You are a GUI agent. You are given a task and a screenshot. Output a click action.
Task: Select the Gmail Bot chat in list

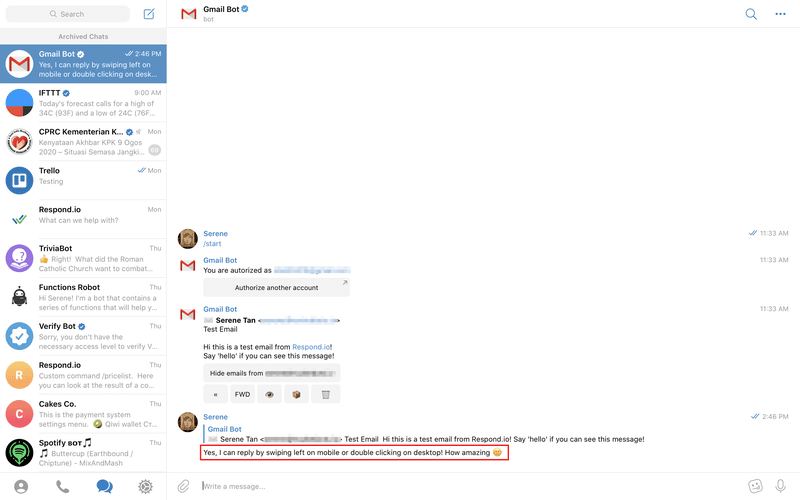83,64
